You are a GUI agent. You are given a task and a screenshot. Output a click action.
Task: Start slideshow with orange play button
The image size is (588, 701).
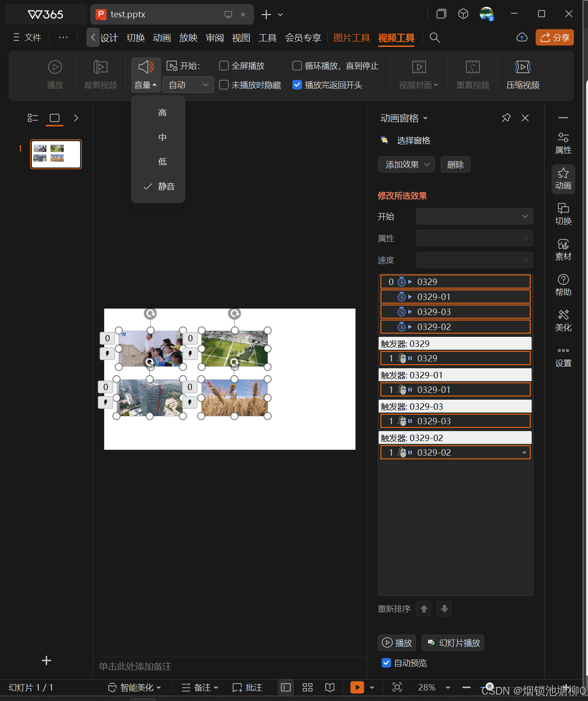tap(357, 687)
